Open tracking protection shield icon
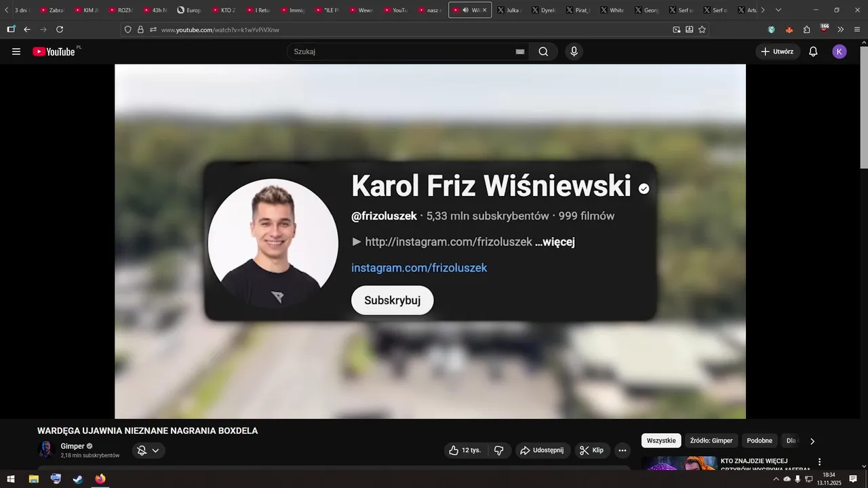The width and height of the screenshot is (868, 488). [x=127, y=29]
